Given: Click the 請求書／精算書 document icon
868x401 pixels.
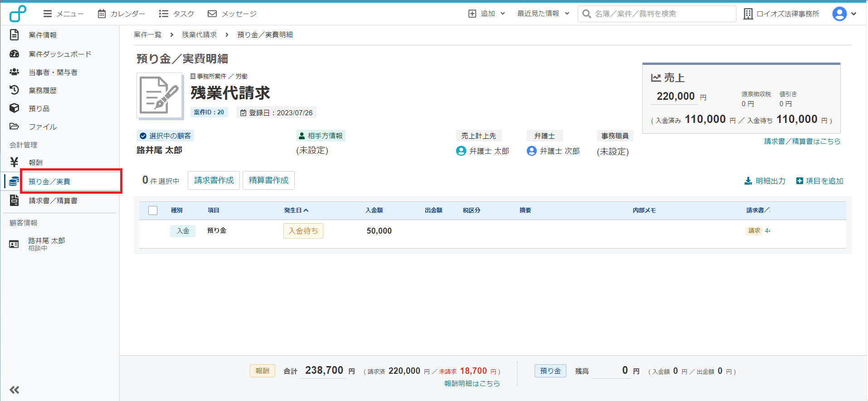Looking at the screenshot, I should (x=15, y=200).
